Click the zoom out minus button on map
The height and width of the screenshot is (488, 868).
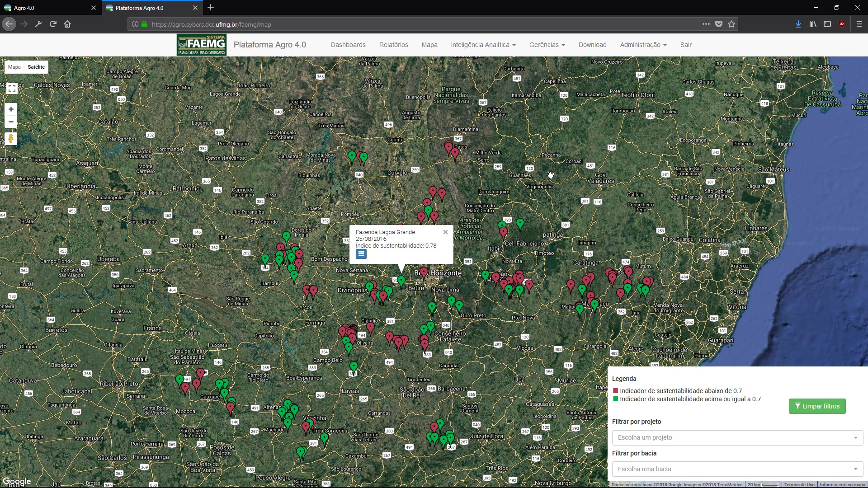11,122
